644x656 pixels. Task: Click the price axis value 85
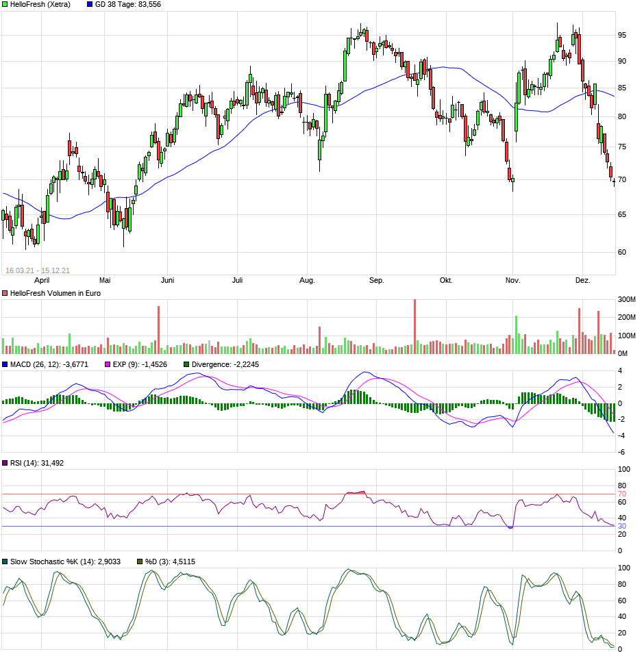[622, 88]
